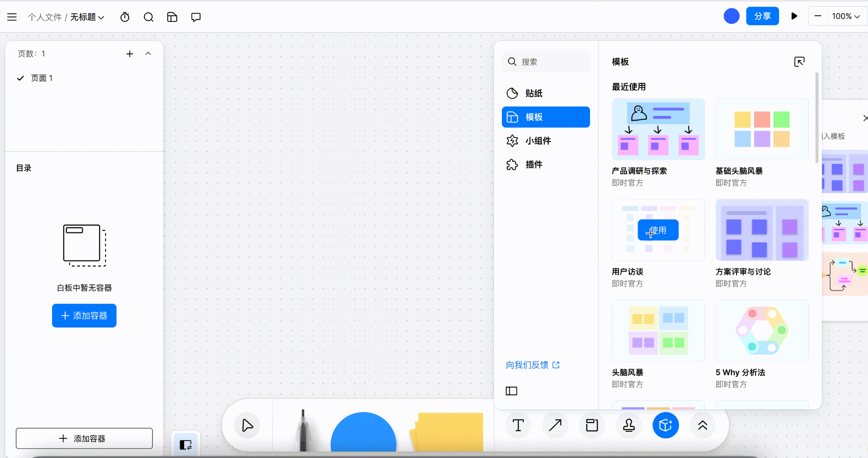This screenshot has height=458, width=868.
Task: Click the blue 添加容器 button
Action: click(x=84, y=316)
